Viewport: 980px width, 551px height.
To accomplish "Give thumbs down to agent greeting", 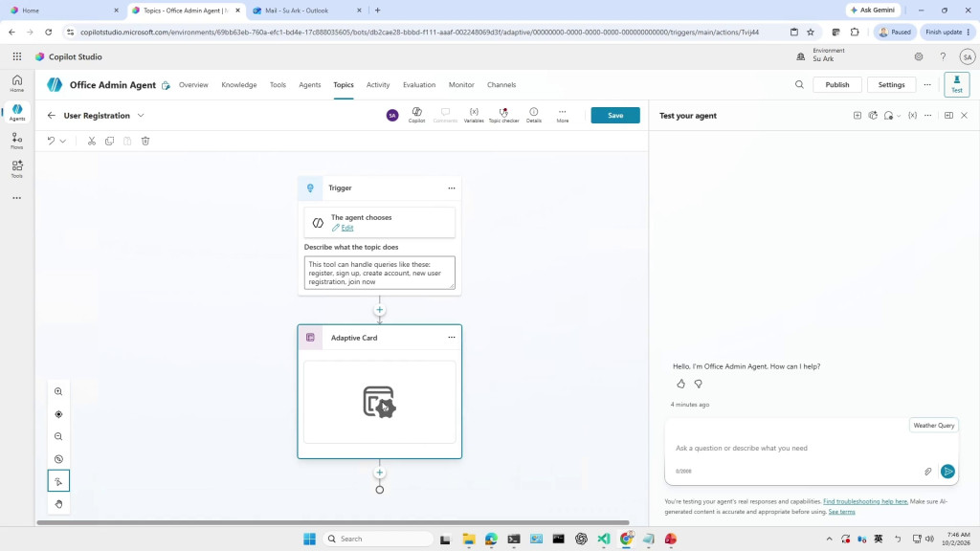I will pos(698,384).
